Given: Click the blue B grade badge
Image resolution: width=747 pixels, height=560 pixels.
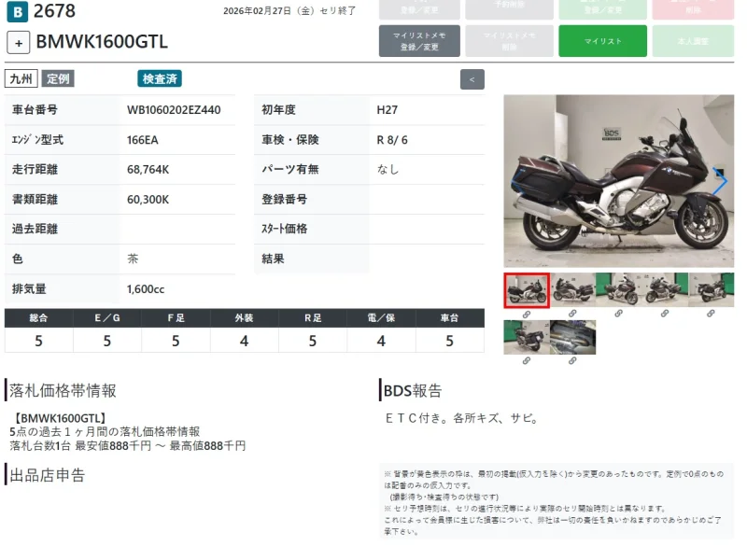Looking at the screenshot, I should [17, 11].
